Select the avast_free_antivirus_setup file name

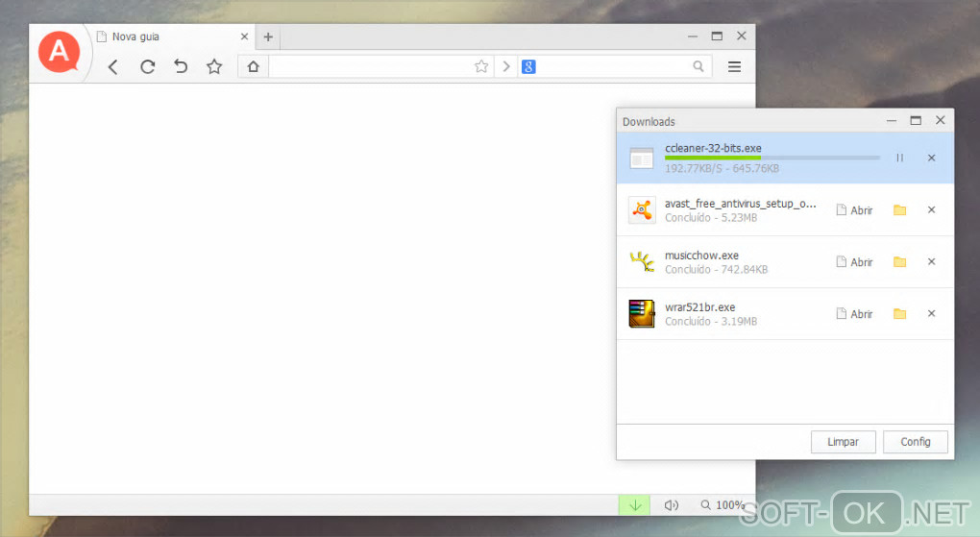coord(740,204)
